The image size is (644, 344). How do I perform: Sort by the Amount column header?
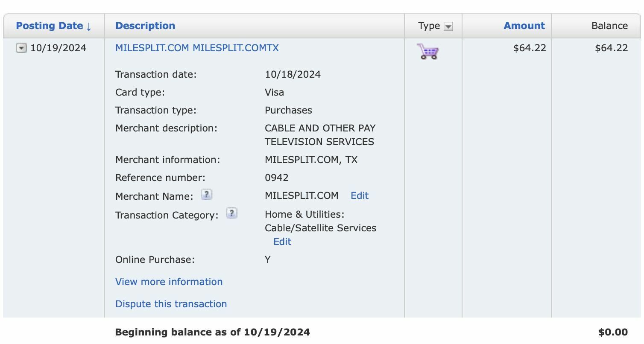click(x=524, y=26)
